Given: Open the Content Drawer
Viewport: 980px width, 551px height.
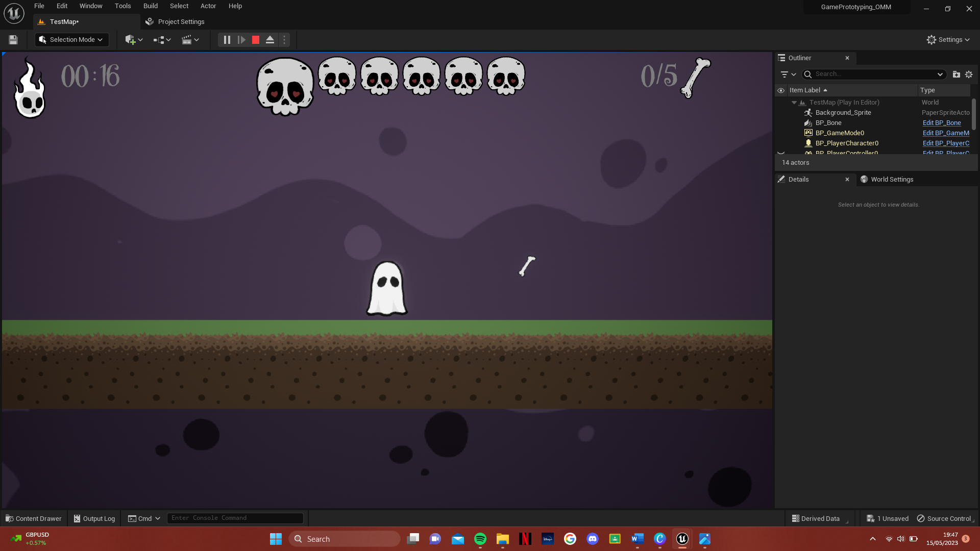Looking at the screenshot, I should [34, 518].
